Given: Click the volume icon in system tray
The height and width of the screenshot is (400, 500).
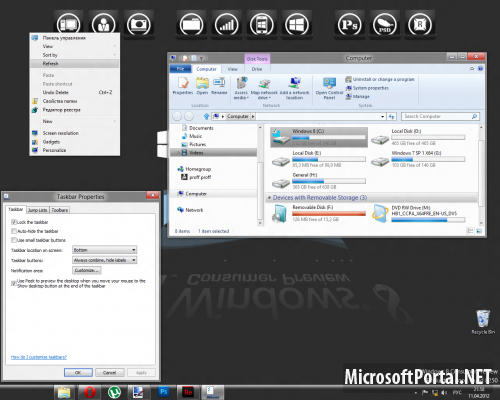Looking at the screenshot, I should point(444,393).
